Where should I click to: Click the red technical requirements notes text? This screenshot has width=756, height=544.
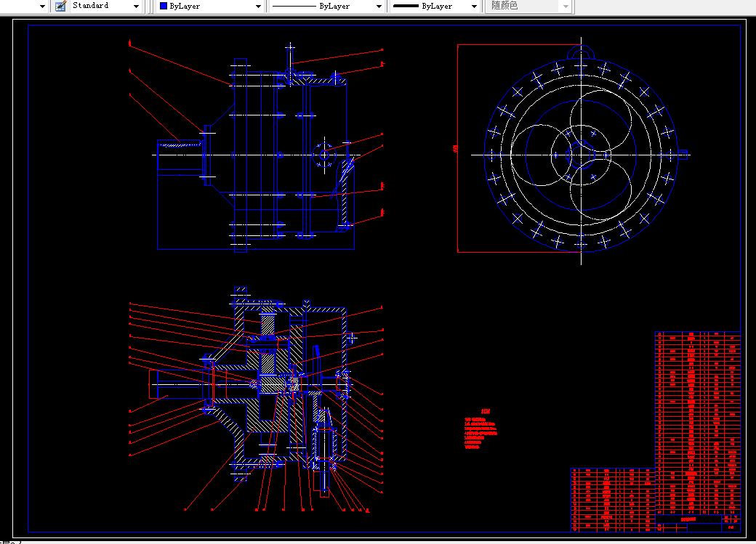tap(480, 429)
